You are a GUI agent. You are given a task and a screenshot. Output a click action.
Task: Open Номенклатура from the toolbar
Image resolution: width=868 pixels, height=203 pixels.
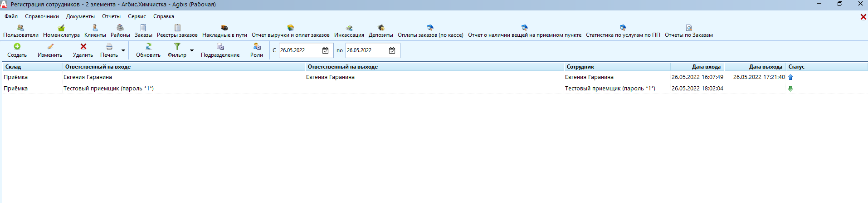61,31
